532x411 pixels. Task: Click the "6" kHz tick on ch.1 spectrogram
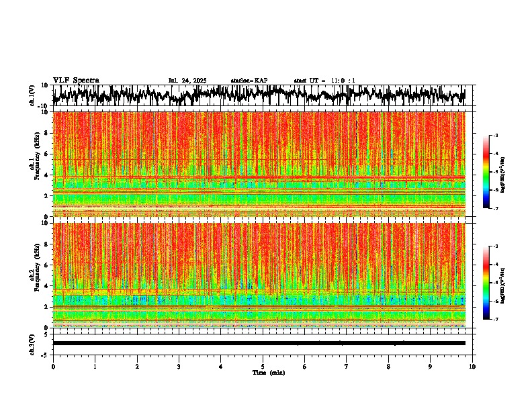click(x=46, y=154)
